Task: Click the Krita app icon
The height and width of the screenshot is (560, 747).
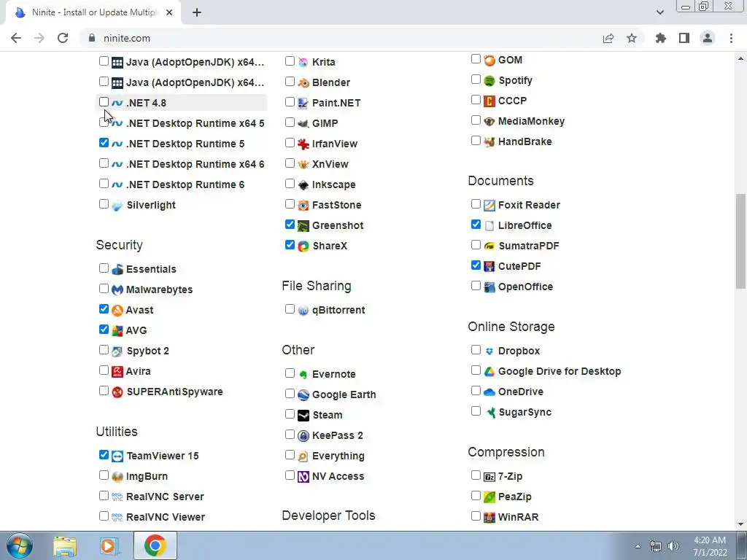Action: point(303,63)
